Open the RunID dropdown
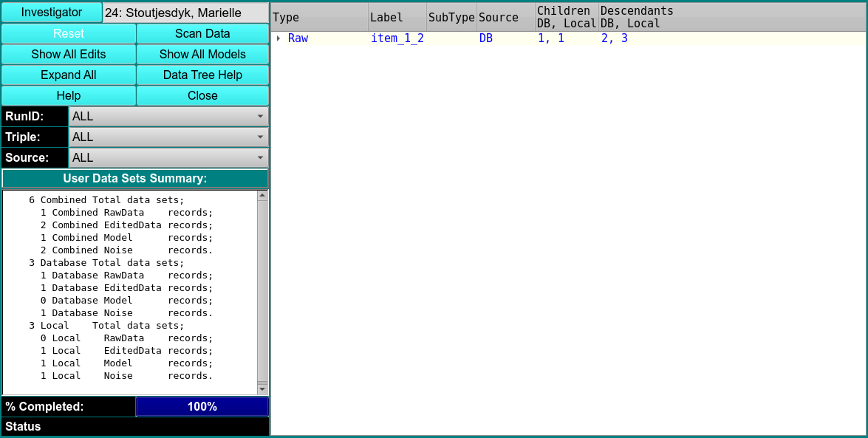The width and height of the screenshot is (868, 438). 168,117
